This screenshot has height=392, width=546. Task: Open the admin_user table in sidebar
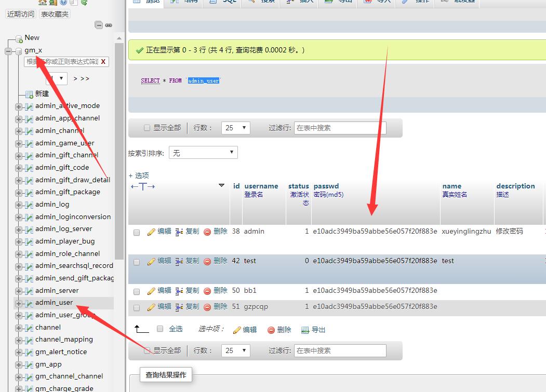coord(54,303)
